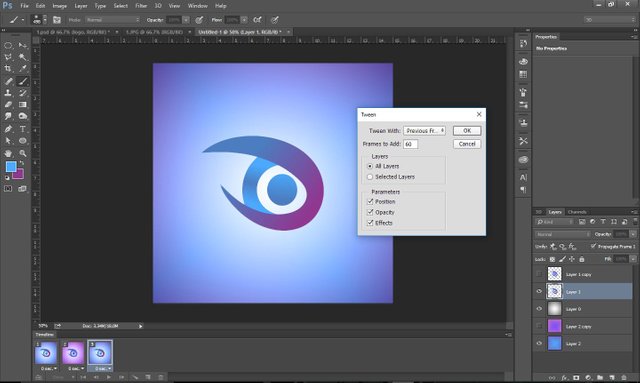
Task: Select the Brush tool in toolbox
Action: 23,81
